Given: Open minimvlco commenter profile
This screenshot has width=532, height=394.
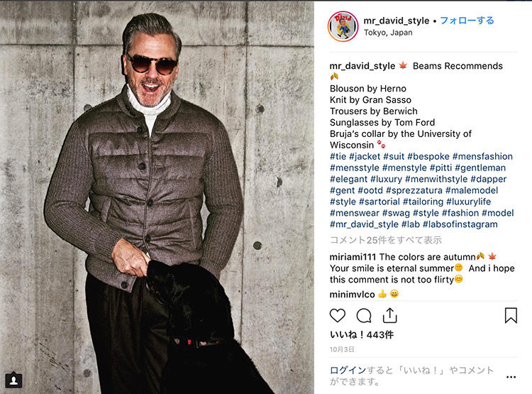Looking at the screenshot, I should click(352, 295).
